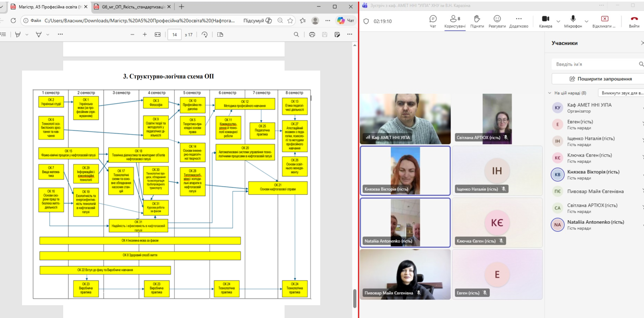Toggle the Камера camera on or off
The image size is (644, 318).
[x=545, y=21]
